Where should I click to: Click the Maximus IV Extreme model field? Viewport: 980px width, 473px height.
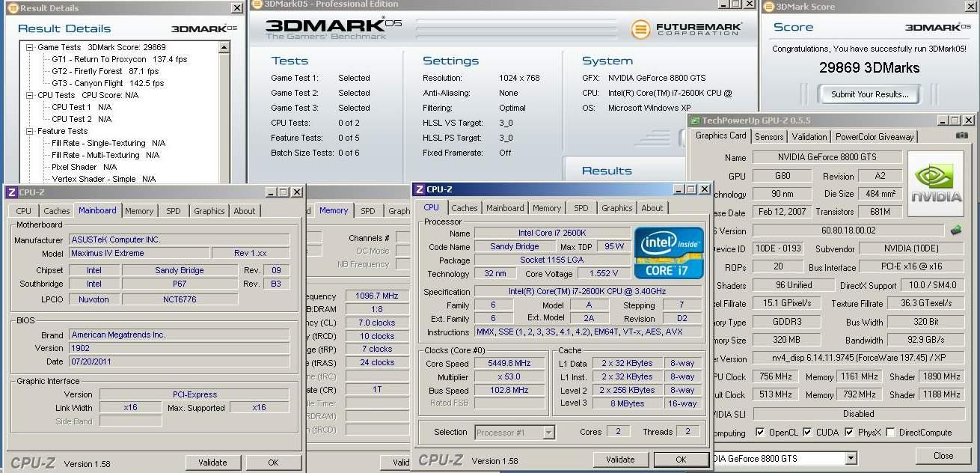(x=139, y=253)
